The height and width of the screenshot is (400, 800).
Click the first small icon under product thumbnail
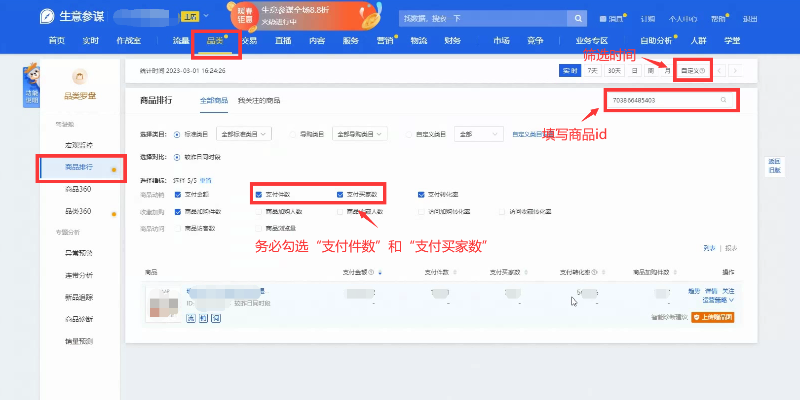(190, 317)
